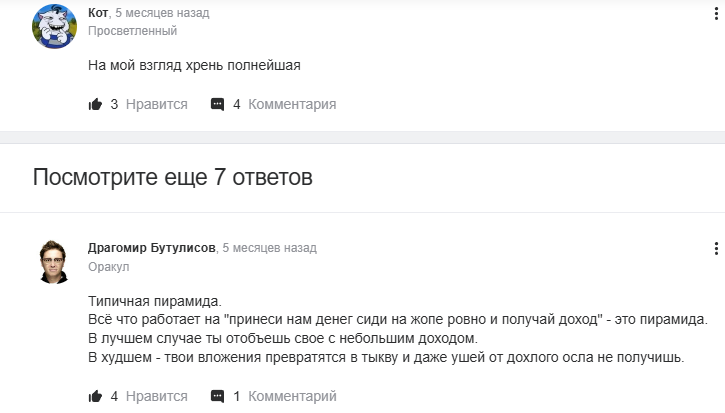Open the three-dot menu for Драгомир's answer
725x413 pixels.
click(716, 248)
